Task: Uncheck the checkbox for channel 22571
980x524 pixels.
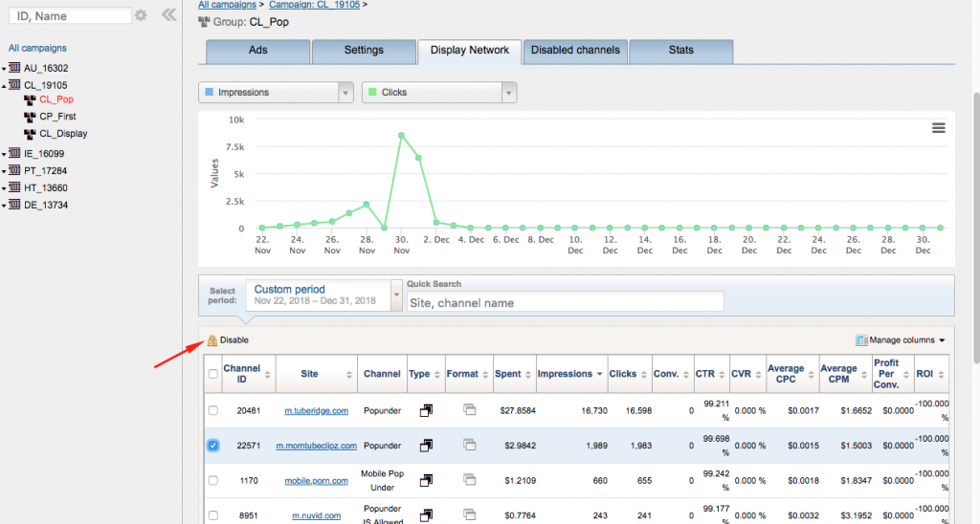Action: pyautogui.click(x=213, y=446)
